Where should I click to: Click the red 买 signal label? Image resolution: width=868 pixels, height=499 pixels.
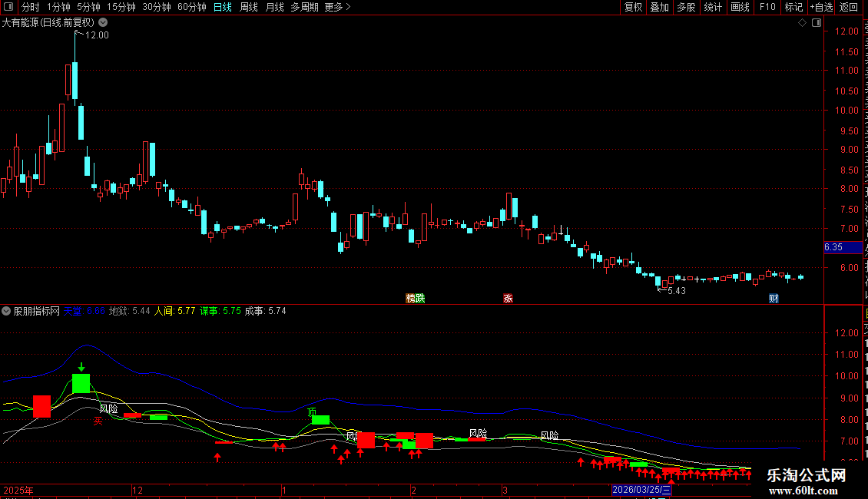98,421
